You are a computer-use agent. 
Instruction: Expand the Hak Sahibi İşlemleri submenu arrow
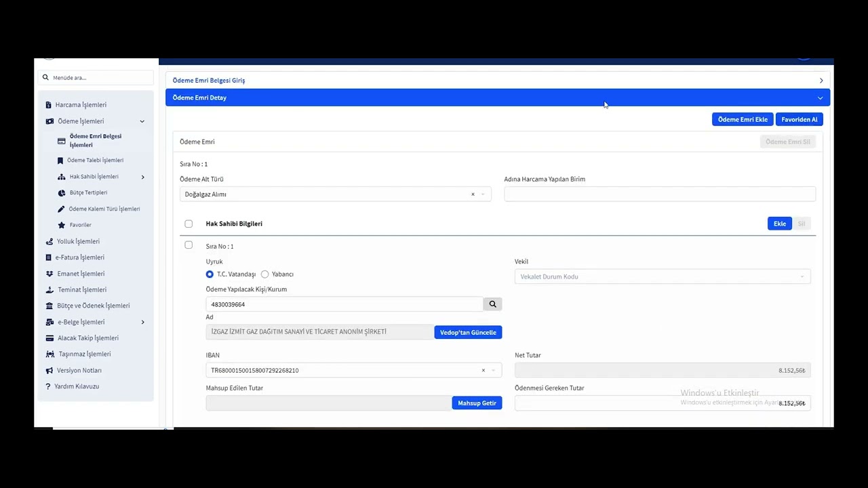pyautogui.click(x=143, y=177)
